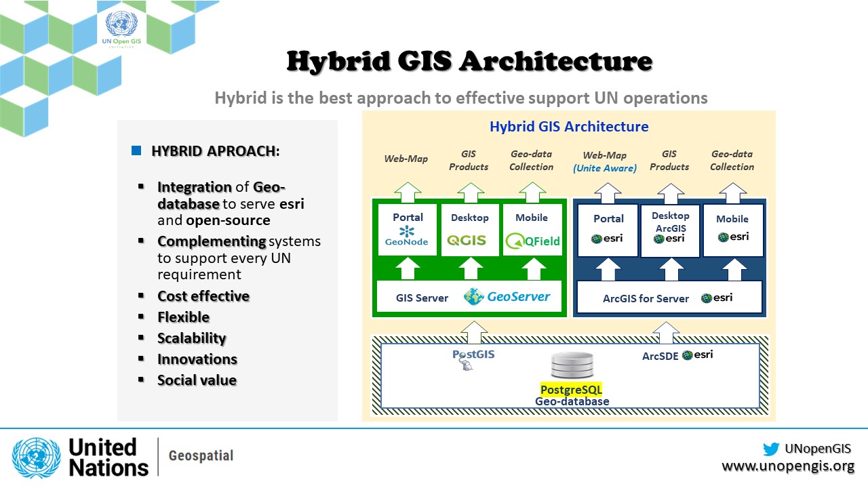Select the Hybrid GIS Architecture title heading

click(470, 60)
